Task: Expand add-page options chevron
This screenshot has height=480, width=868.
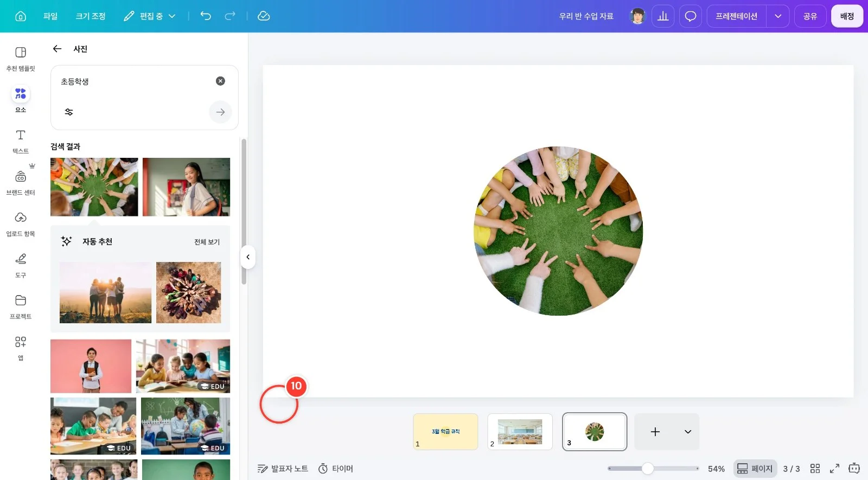Action: (x=688, y=432)
